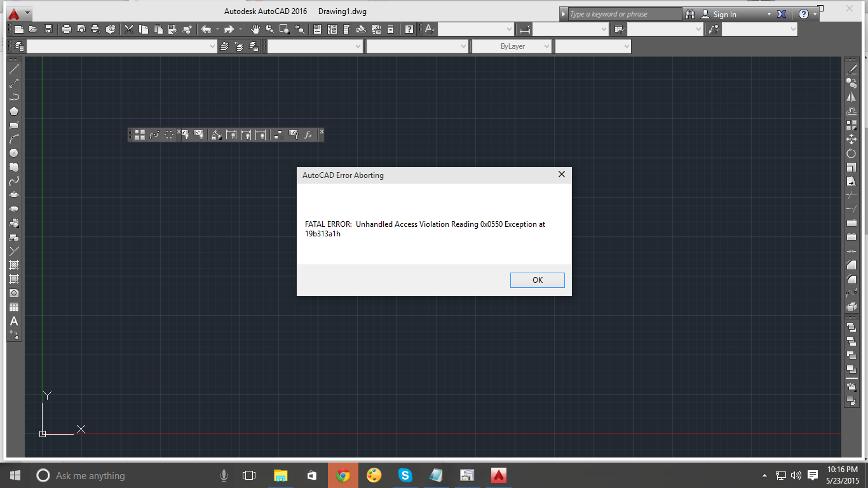Click Parameters Manager fx icon
Image resolution: width=868 pixels, height=488 pixels.
308,135
